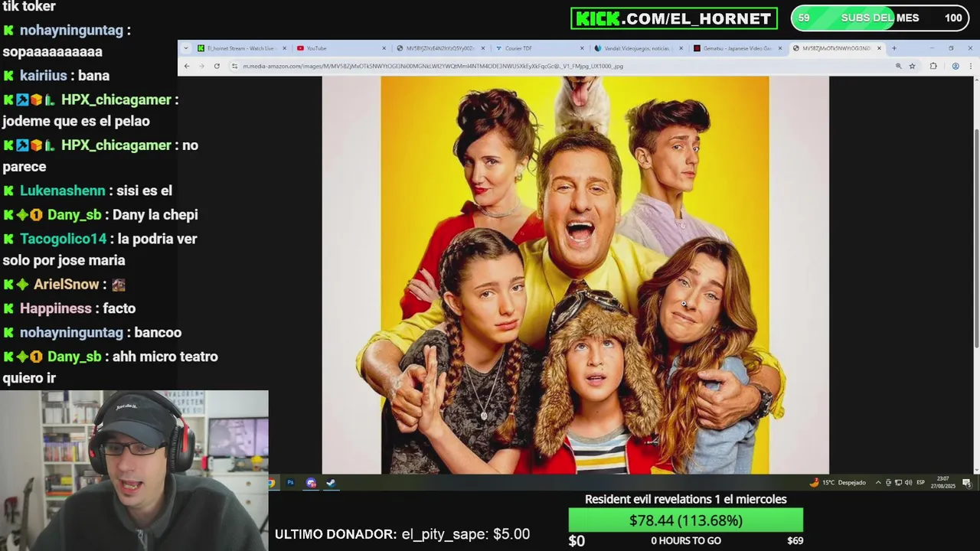Close the active media-amazon image tab
This screenshot has height=551, width=980.
click(x=879, y=48)
